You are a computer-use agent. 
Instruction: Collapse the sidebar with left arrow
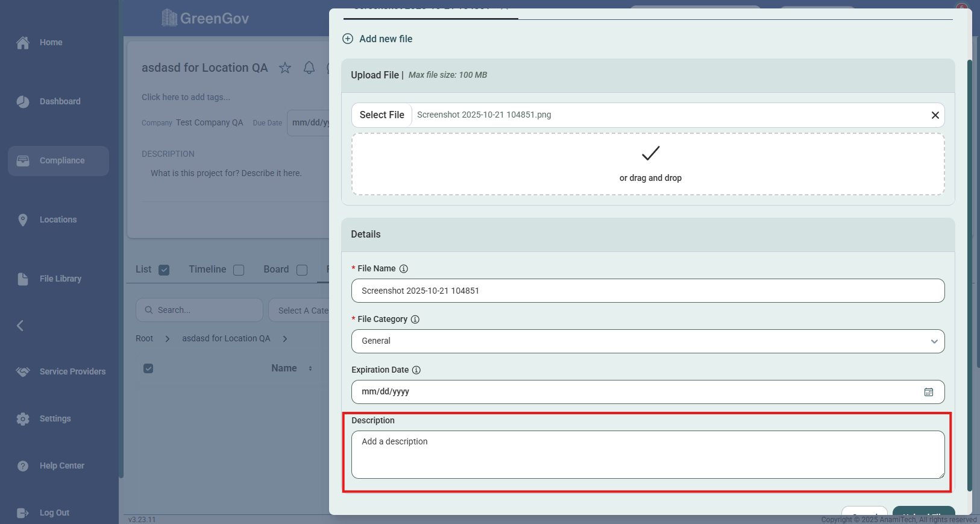[x=20, y=326]
